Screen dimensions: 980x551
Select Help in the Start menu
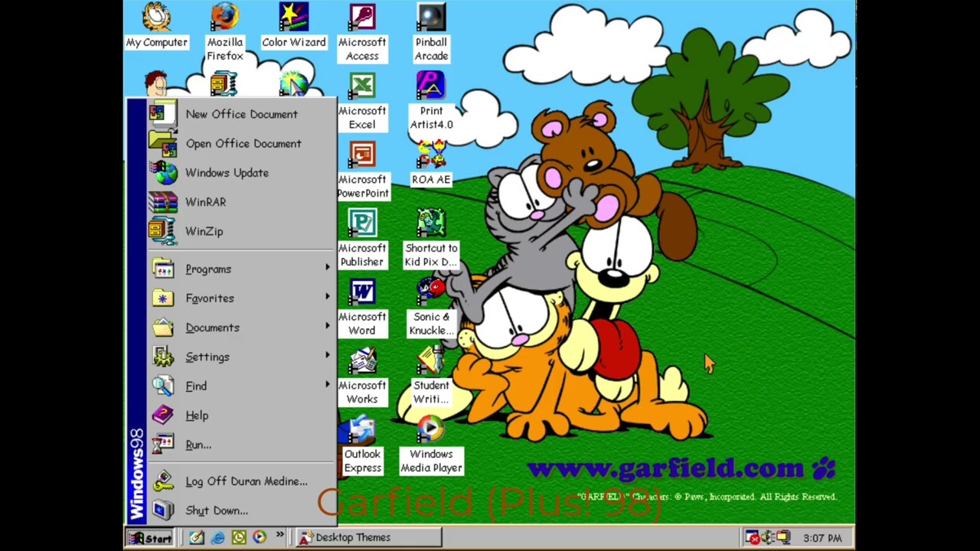[x=241, y=416]
